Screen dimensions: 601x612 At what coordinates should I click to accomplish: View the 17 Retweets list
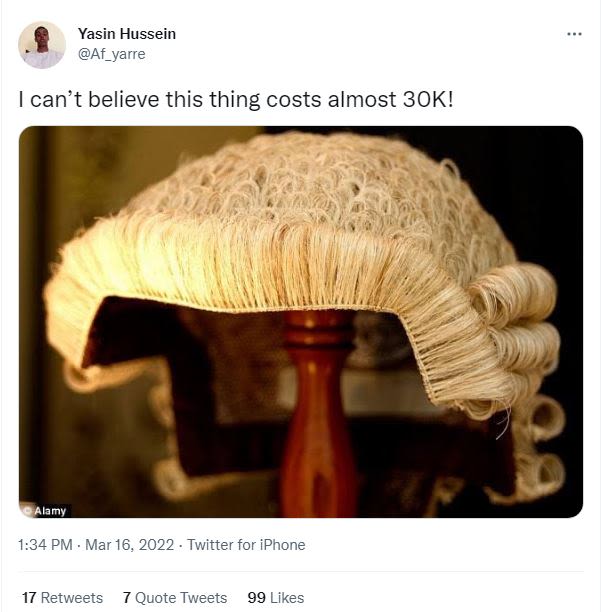click(x=62, y=598)
